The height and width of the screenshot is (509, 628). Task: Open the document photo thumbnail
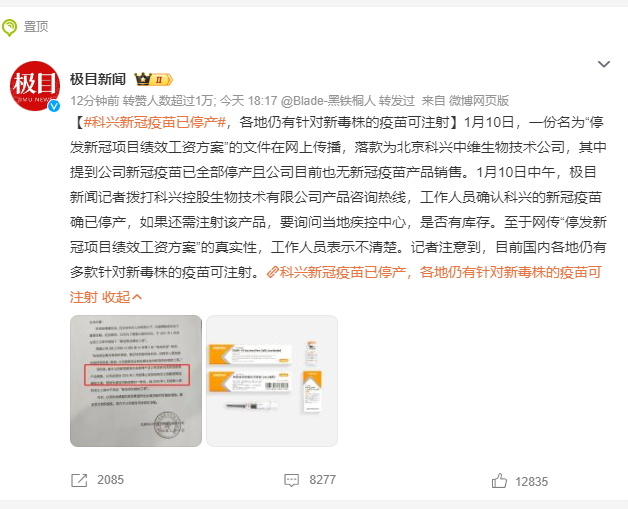(x=136, y=381)
